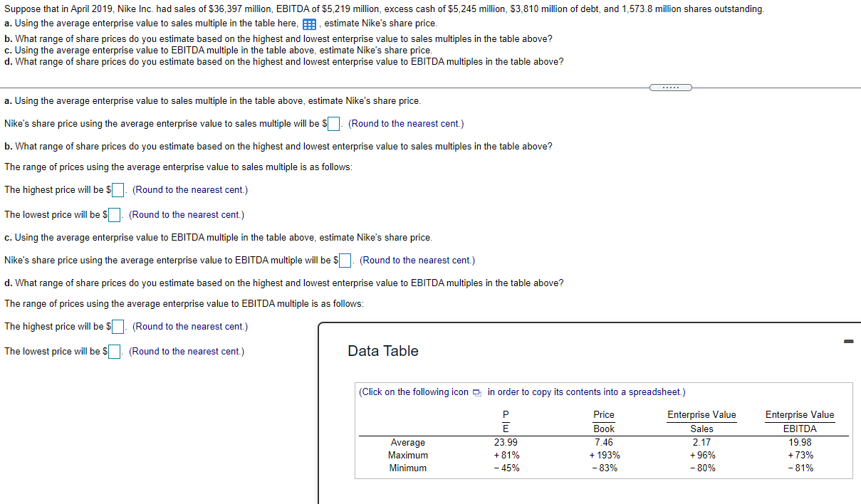Viewport: 861px width, 504px height.
Task: Click the Data Table heading
Action: [383, 351]
